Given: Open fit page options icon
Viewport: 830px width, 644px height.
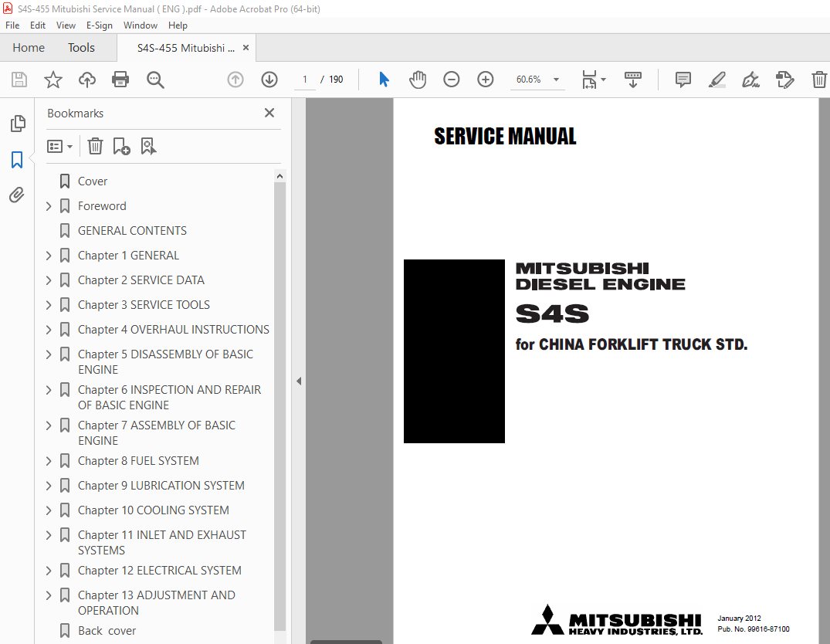Looking at the screenshot, I should tap(594, 80).
